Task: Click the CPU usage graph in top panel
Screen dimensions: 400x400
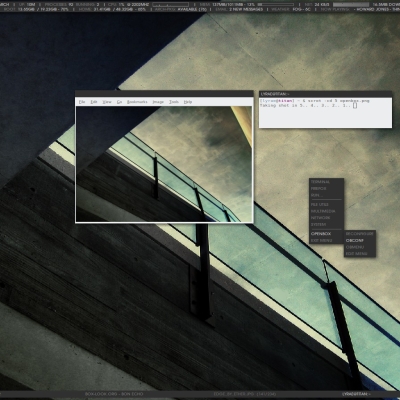Action: coord(170,5)
